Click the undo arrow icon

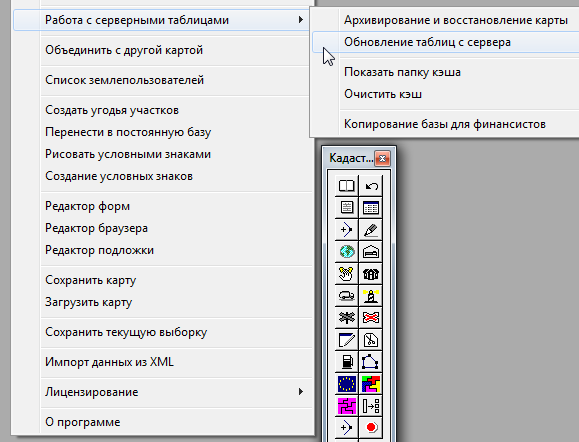[371, 185]
